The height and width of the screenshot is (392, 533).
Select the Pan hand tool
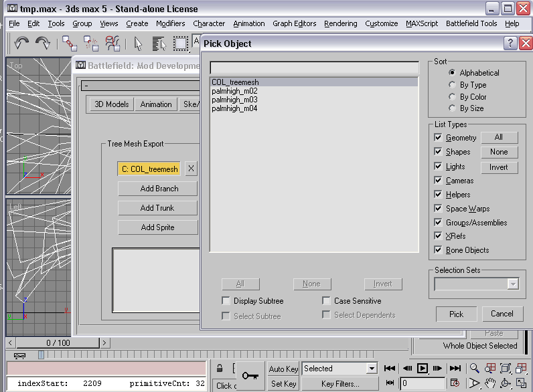click(x=490, y=383)
